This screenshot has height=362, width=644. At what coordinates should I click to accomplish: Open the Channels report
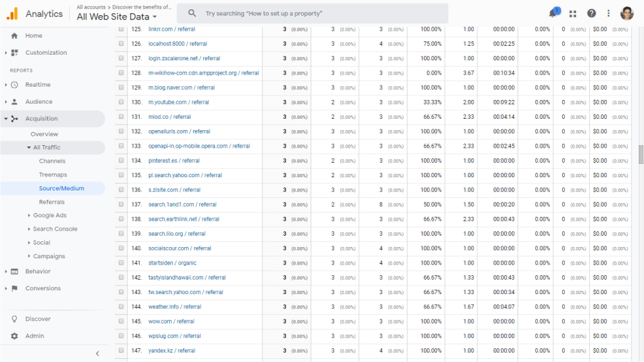coord(52,162)
